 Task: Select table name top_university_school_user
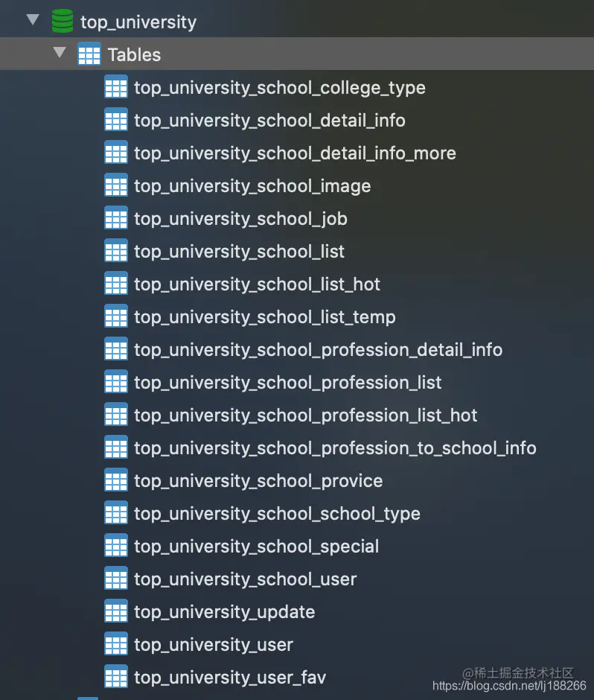click(246, 579)
